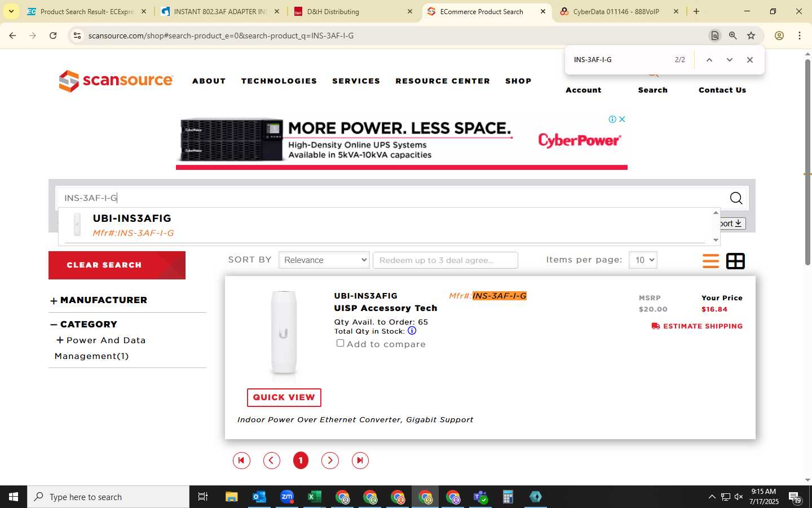Close the CyberPower ad banner
Screen dimensions: 812x508
click(x=622, y=119)
